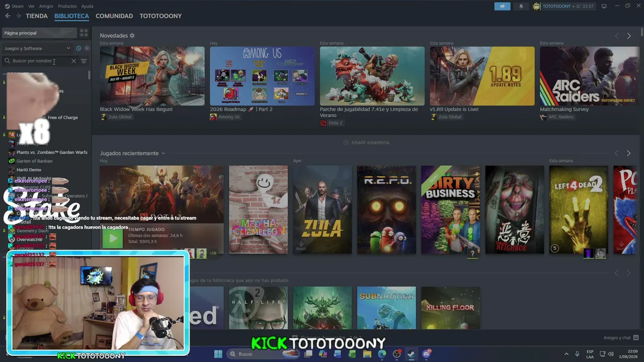Click the Steam forward navigation arrow
The height and width of the screenshot is (362, 644).
[x=19, y=16]
